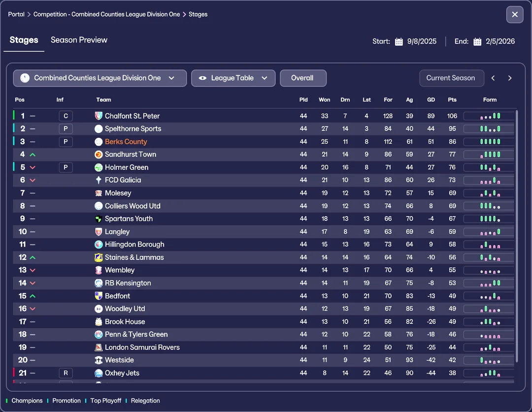Screen dimensions: 532x412
Task: Click the Chalfont St. Peter club badge
Action: (x=99, y=116)
